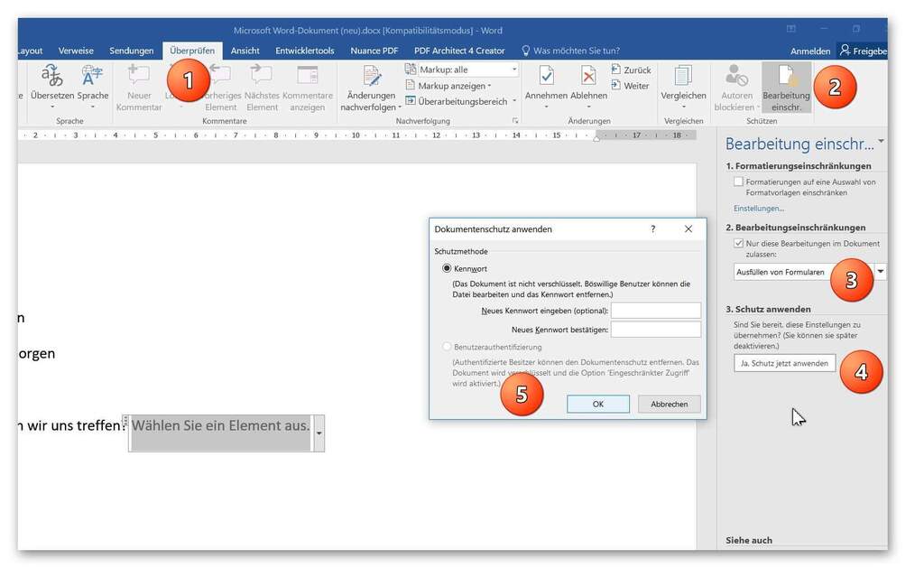Uncheck 'Nur diese Bearbeitungen' checkbox
924x568 pixels.
pos(738,243)
